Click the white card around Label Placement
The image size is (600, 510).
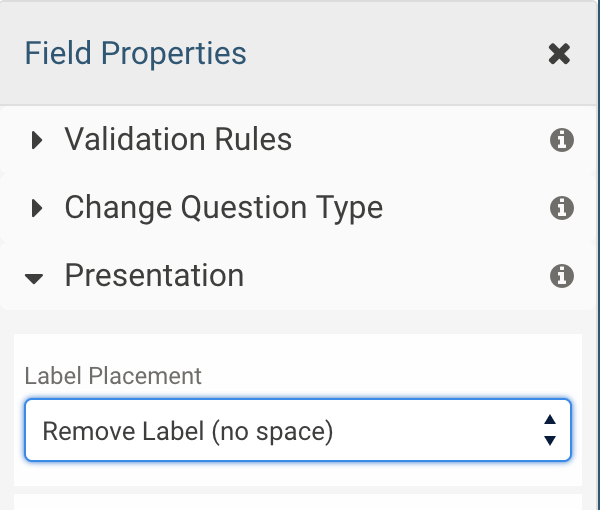[298, 410]
